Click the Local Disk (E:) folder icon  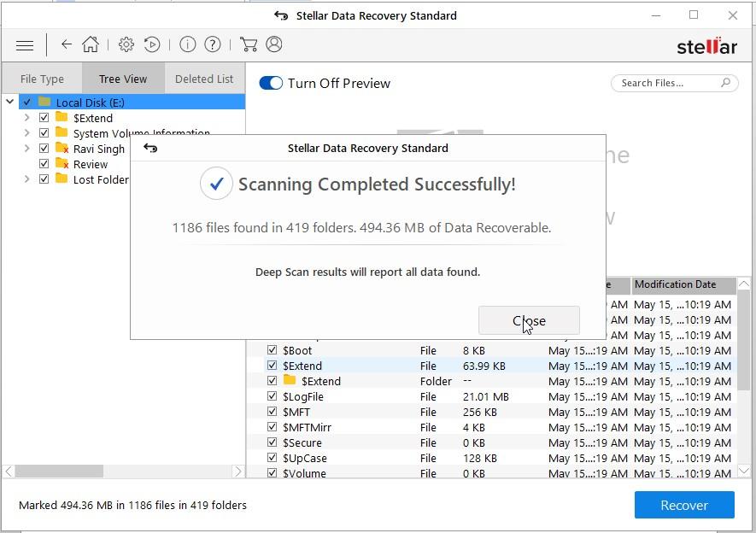[44, 102]
